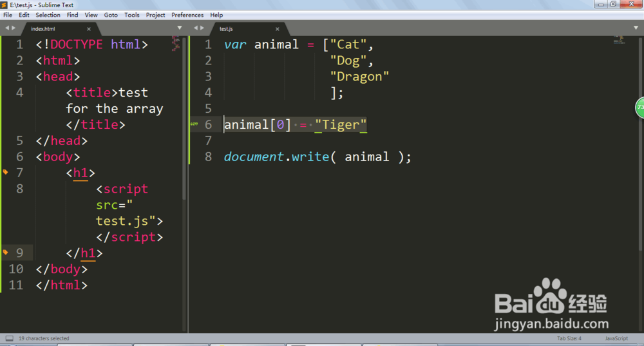Click the index.html minimap
Image resolution: width=644 pixels, height=346 pixels.
(x=176, y=44)
